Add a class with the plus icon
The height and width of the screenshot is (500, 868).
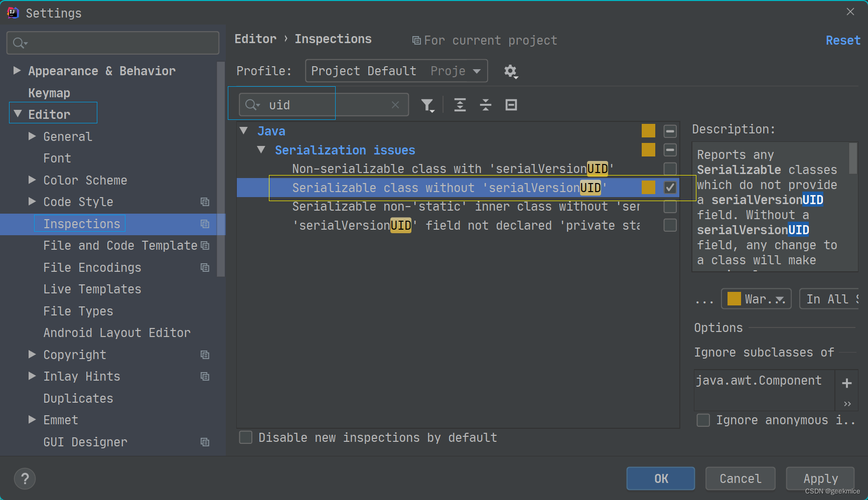click(x=847, y=383)
